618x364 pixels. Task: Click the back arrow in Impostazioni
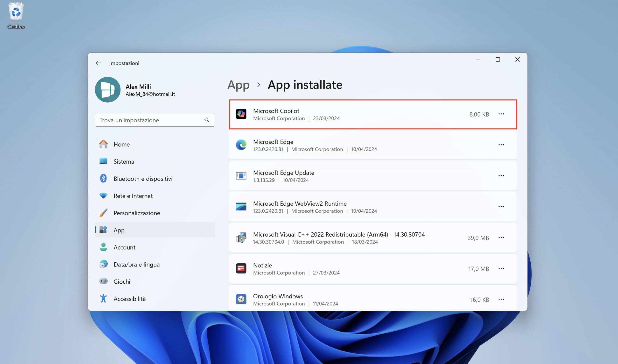(x=98, y=63)
